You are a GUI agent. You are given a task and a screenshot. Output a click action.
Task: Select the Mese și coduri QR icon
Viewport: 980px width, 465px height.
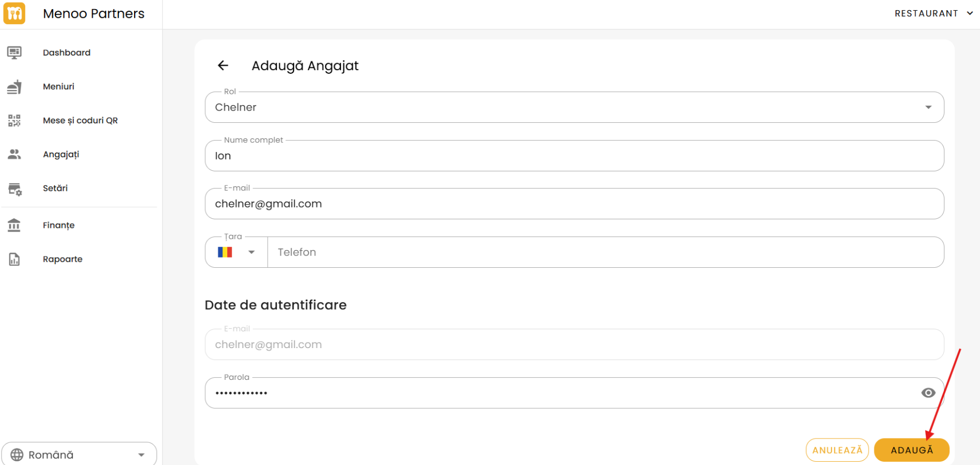15,120
